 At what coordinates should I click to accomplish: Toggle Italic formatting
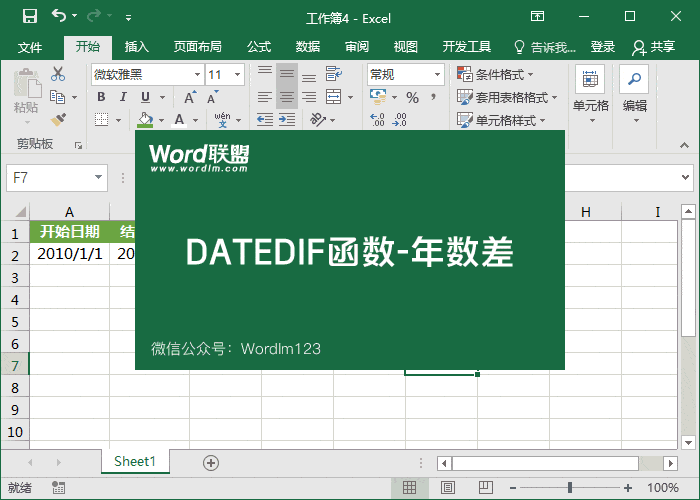tap(123, 97)
